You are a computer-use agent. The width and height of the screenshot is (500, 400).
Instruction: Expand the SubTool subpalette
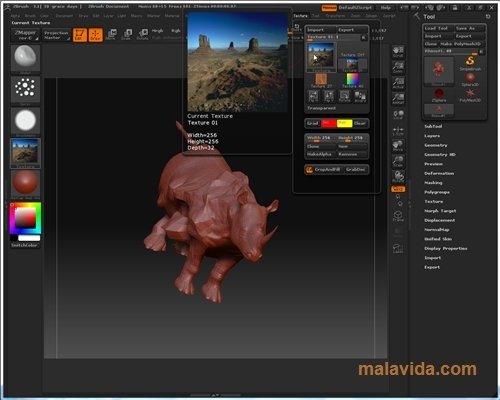coord(433,126)
